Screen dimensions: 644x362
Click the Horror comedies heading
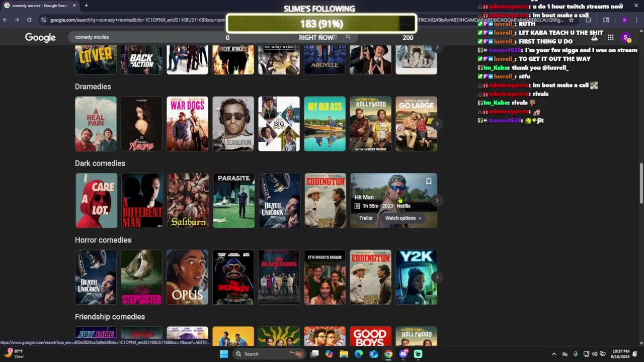[103, 240]
